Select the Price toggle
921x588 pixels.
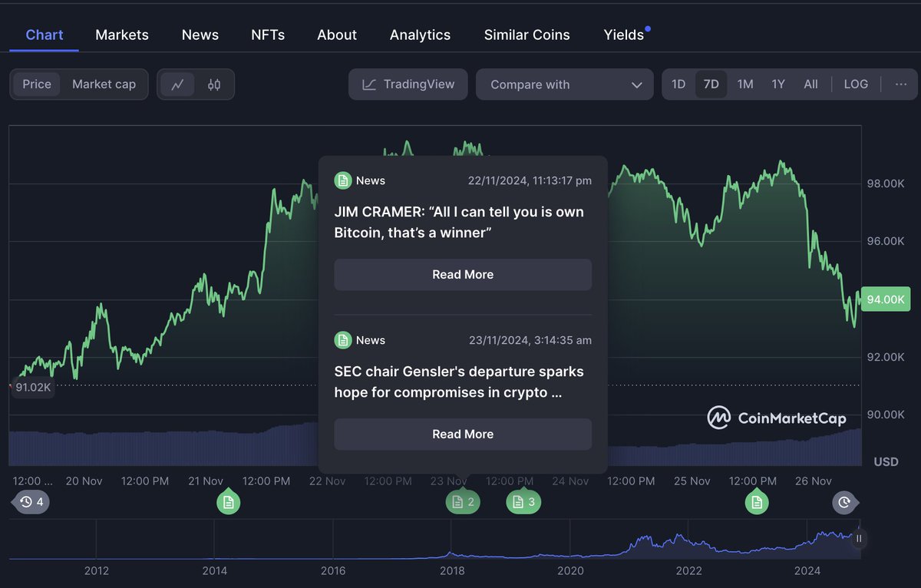37,84
